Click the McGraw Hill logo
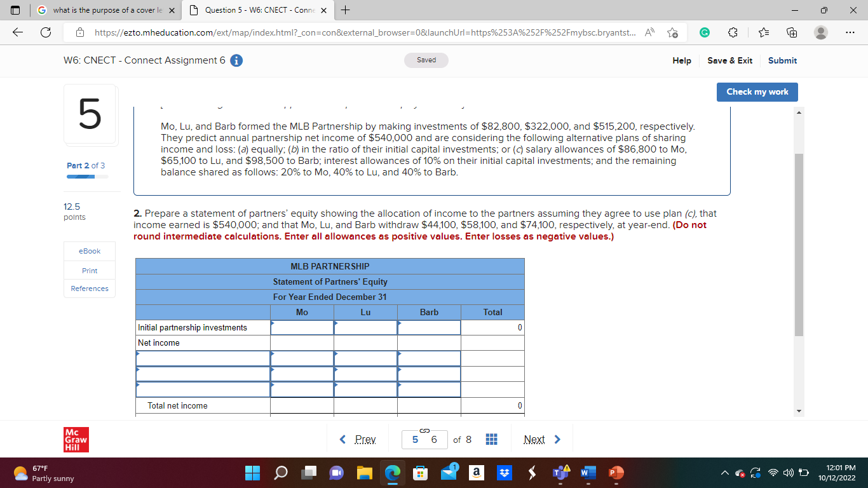Viewport: 868px width, 488px height. 76,438
